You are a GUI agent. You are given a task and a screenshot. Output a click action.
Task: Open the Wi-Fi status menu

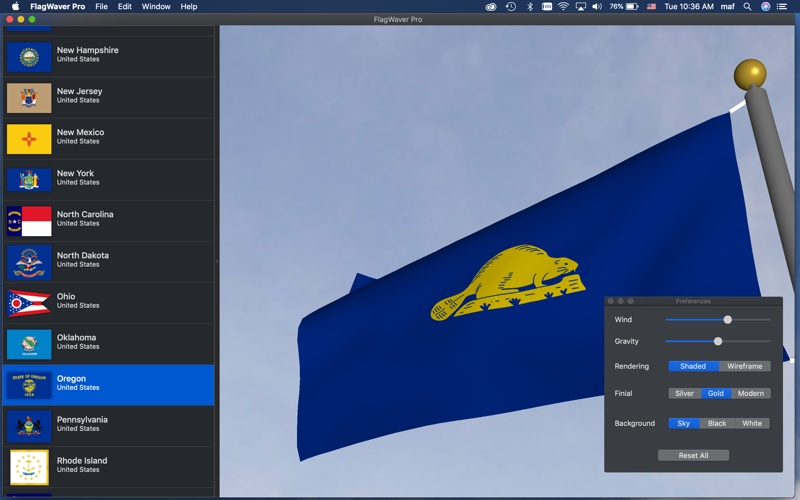[563, 7]
